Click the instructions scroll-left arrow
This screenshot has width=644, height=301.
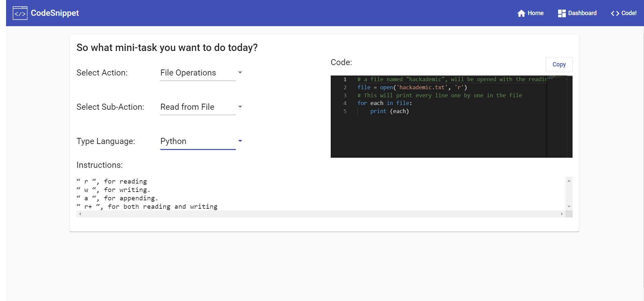[80, 214]
